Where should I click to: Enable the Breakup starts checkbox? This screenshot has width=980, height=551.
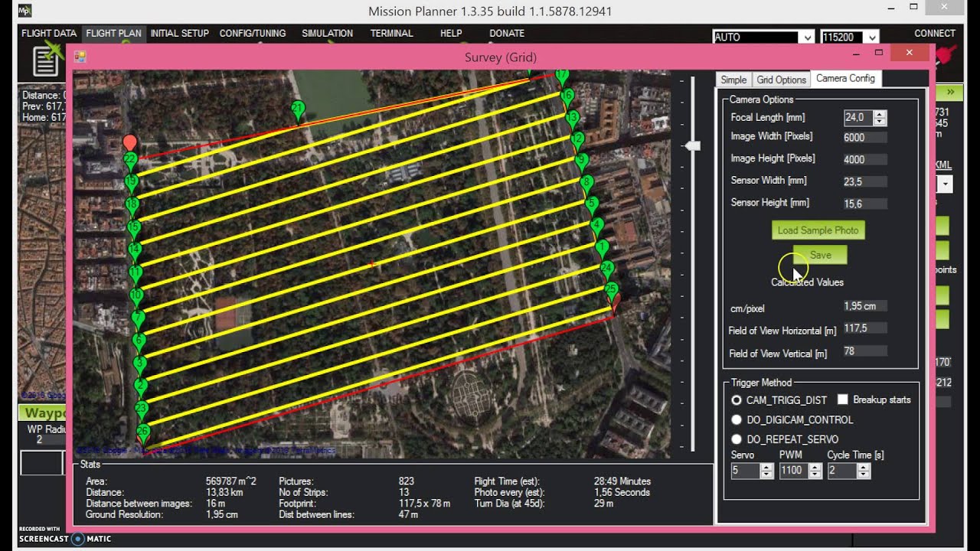[x=843, y=399]
